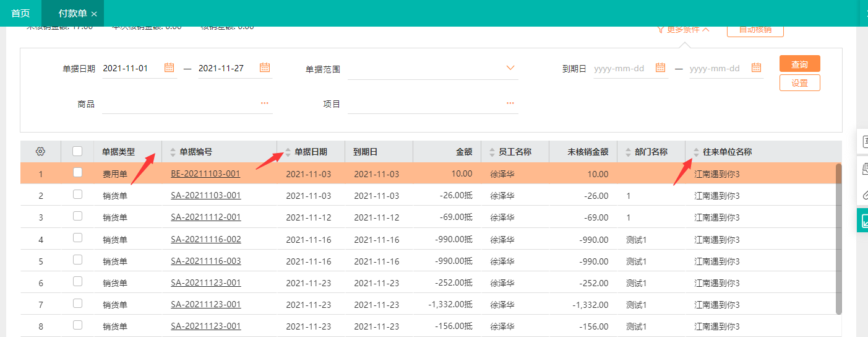Image resolution: width=868 pixels, height=337 pixels.
Task: Sort by 员工名称 column arrows
Action: coord(492,152)
